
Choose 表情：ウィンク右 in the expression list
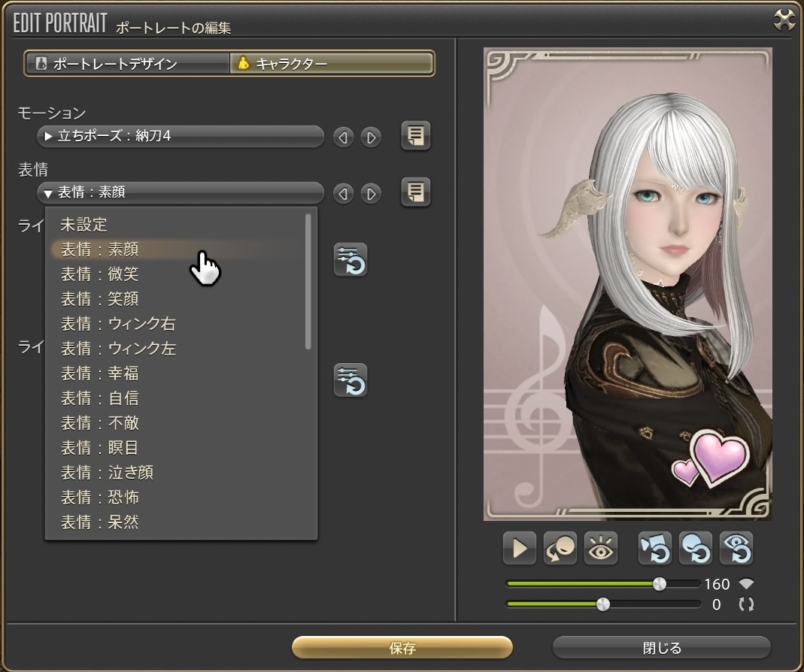[118, 324]
